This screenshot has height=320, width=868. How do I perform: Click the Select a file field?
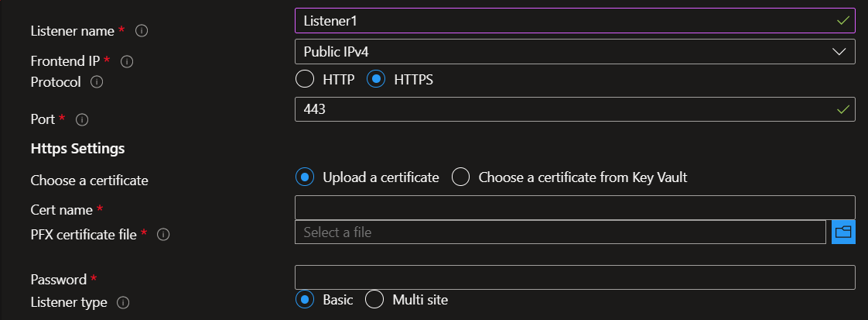point(561,232)
